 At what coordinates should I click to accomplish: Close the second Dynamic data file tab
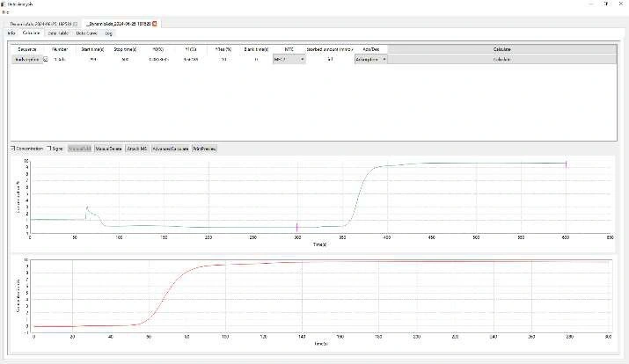[x=154, y=23]
